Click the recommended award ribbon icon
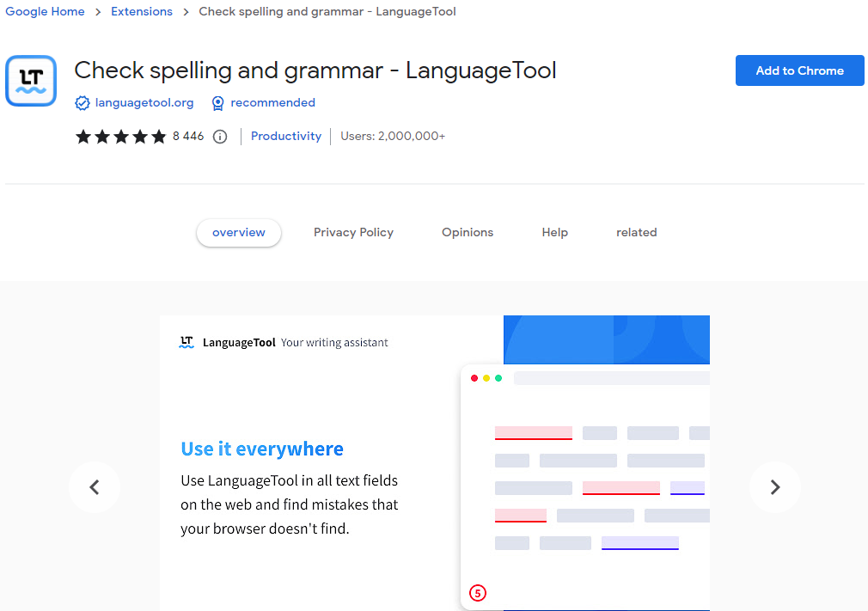Viewport: 868px width, 611px height. click(218, 103)
